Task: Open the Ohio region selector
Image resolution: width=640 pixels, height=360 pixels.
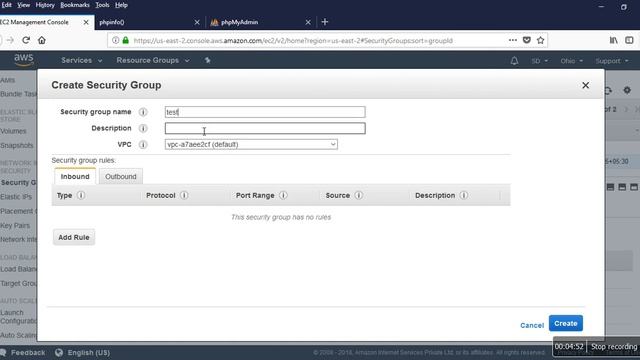Action: coord(571,61)
